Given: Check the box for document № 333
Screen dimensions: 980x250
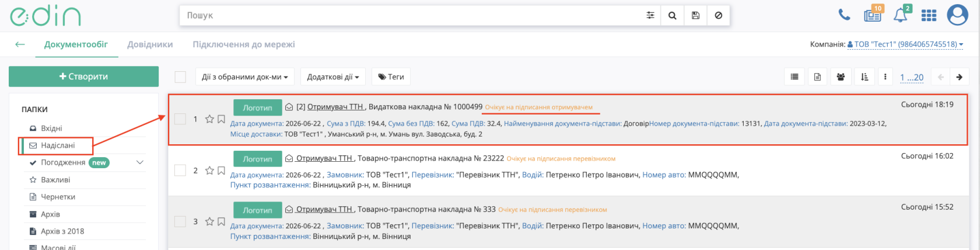Looking at the screenshot, I should click(x=180, y=221).
